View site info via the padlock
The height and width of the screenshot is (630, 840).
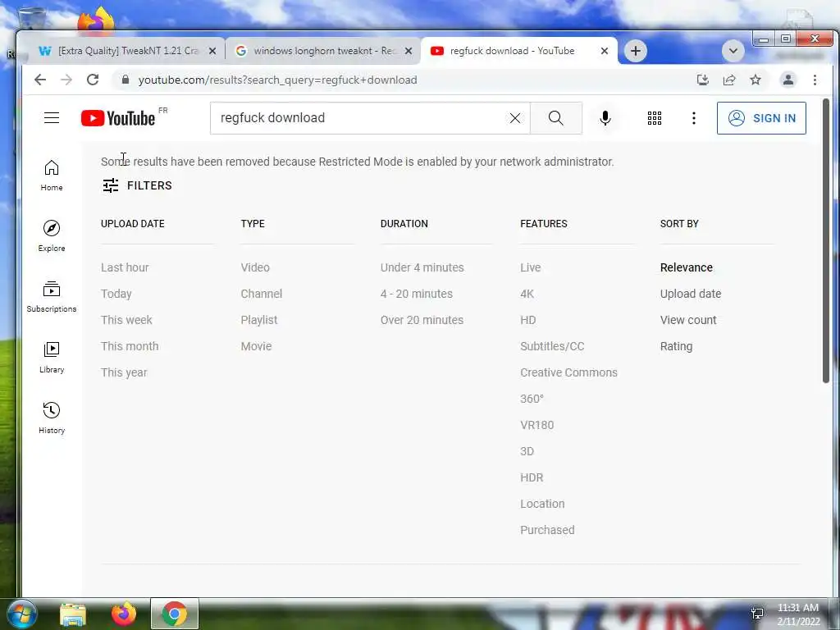click(126, 80)
